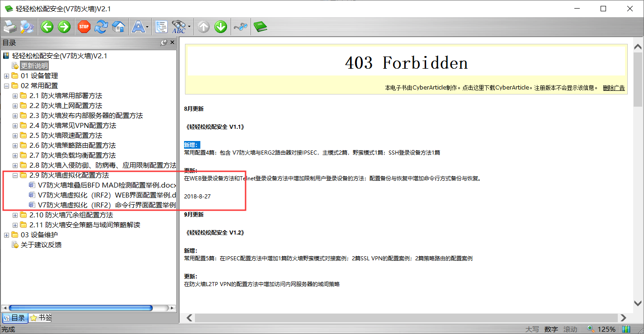Click the binoculars ABC find icon

pos(179,27)
